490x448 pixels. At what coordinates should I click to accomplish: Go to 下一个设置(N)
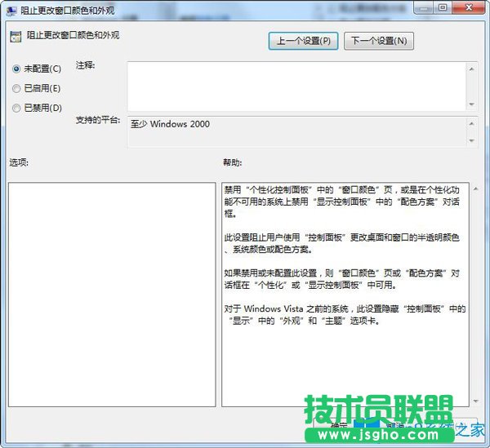[379, 41]
